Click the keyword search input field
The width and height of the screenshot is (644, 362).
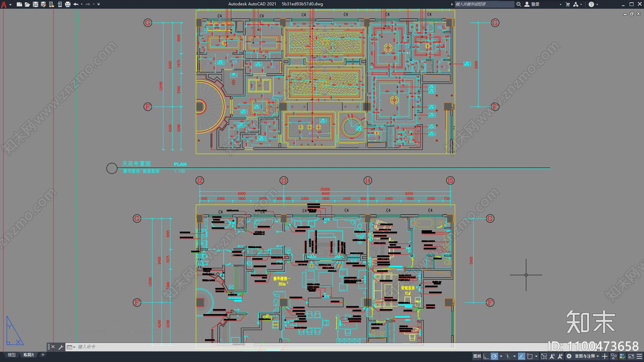tap(484, 4)
